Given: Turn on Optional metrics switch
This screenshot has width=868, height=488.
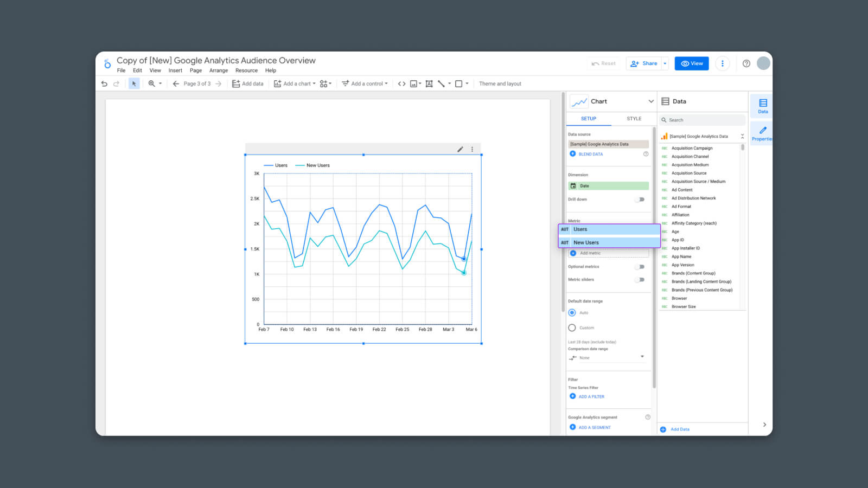Looking at the screenshot, I should 640,267.
